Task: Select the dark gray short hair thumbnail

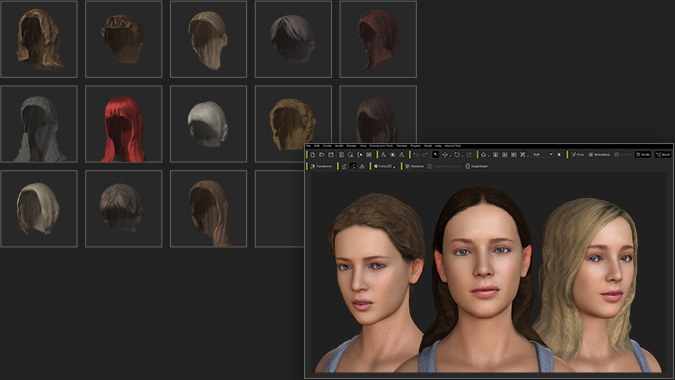Action: click(293, 39)
